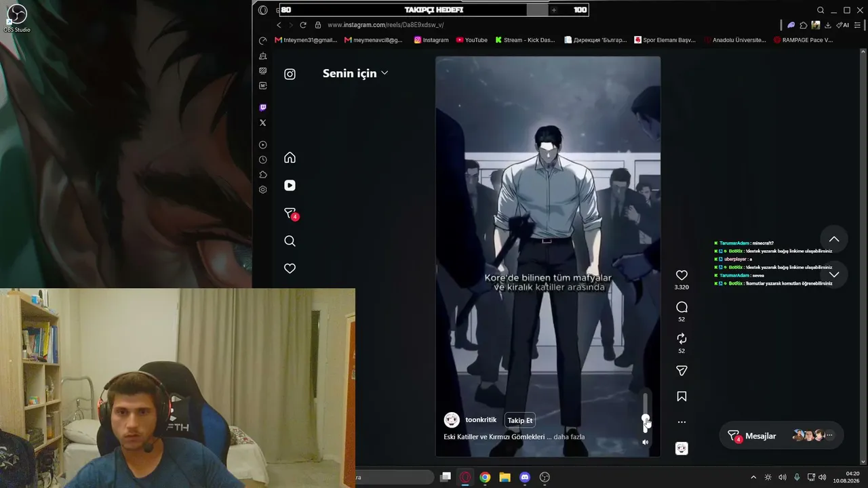Share the reel via paper plane icon
The width and height of the screenshot is (868, 488).
[682, 371]
